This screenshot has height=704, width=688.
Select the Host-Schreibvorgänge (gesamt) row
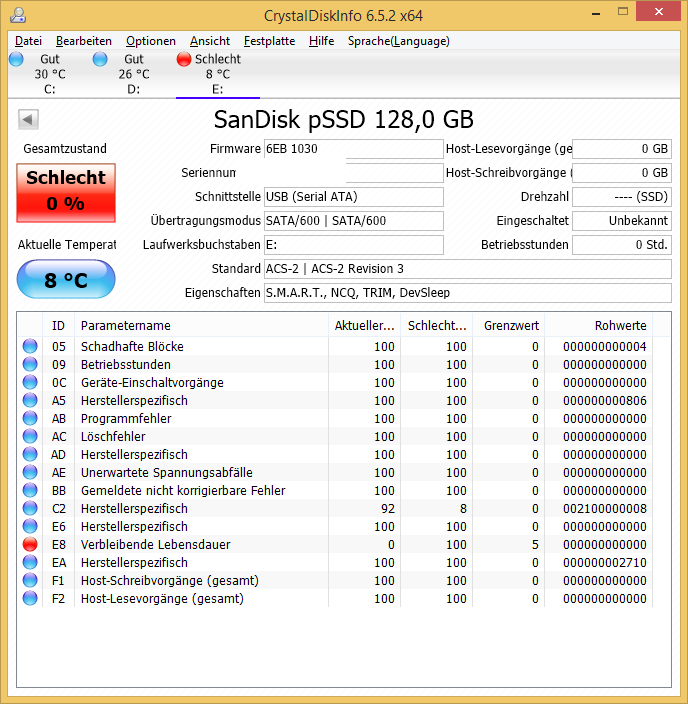(x=335, y=580)
